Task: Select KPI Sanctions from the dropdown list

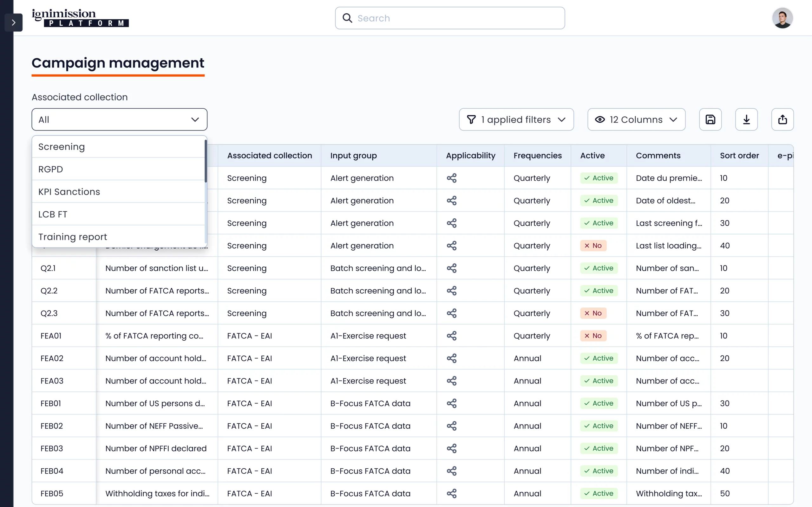Action: [69, 192]
